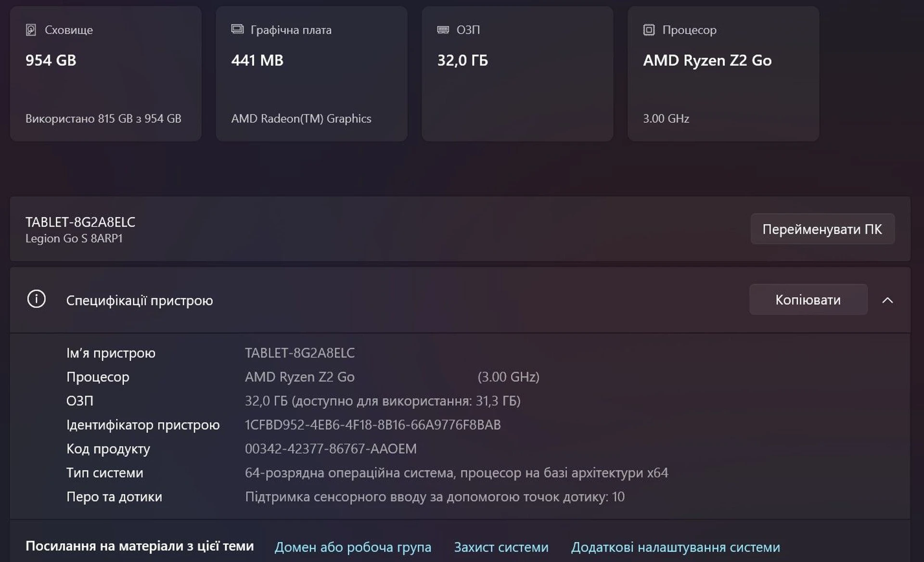
Task: Open the Процесор AMD Ryzen Z2 Go card
Action: (x=723, y=74)
